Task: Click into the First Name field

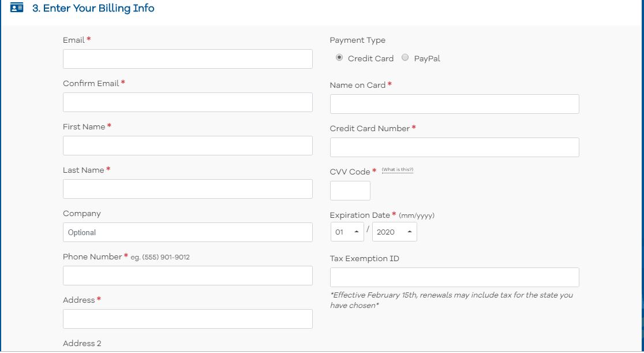Action: 188,146
